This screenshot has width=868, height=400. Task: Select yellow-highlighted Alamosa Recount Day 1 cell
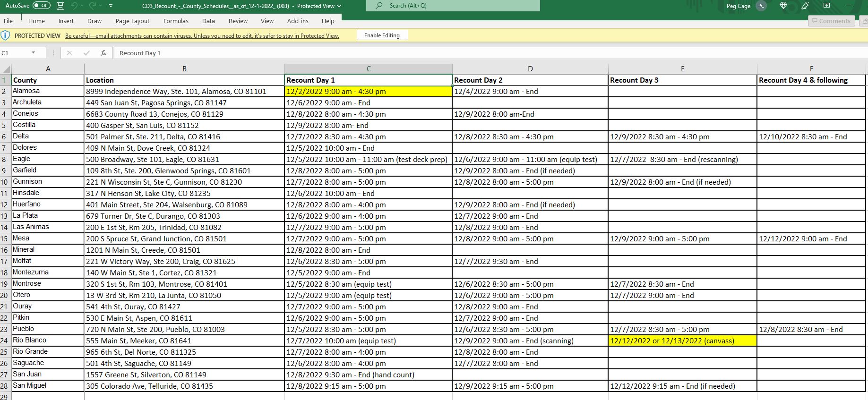pos(368,92)
